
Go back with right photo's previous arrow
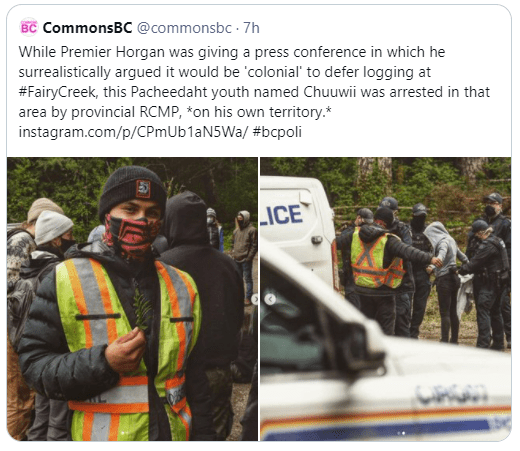270,299
